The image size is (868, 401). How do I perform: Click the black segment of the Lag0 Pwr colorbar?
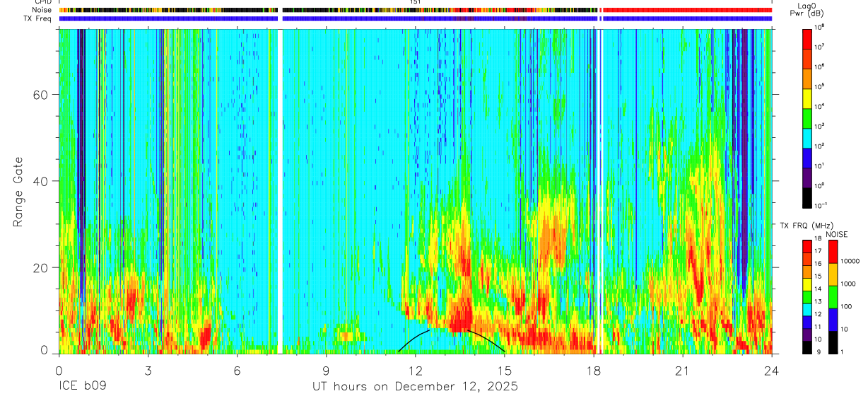808,197
